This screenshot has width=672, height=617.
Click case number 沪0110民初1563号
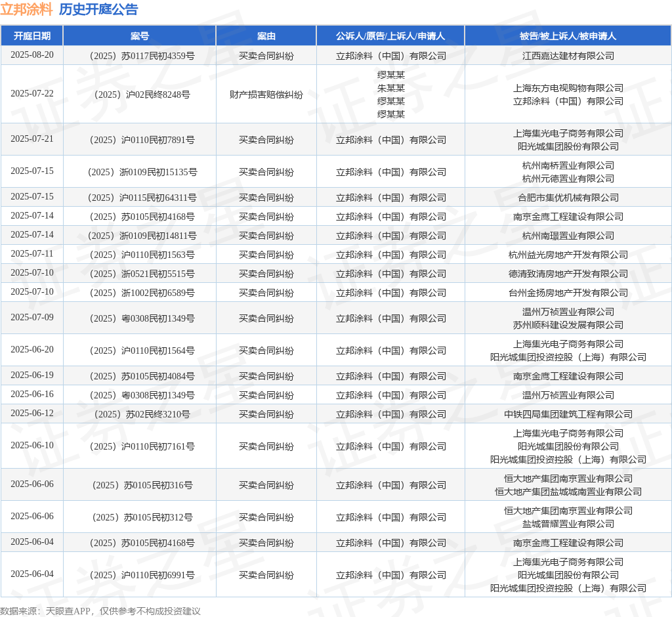click(x=142, y=255)
